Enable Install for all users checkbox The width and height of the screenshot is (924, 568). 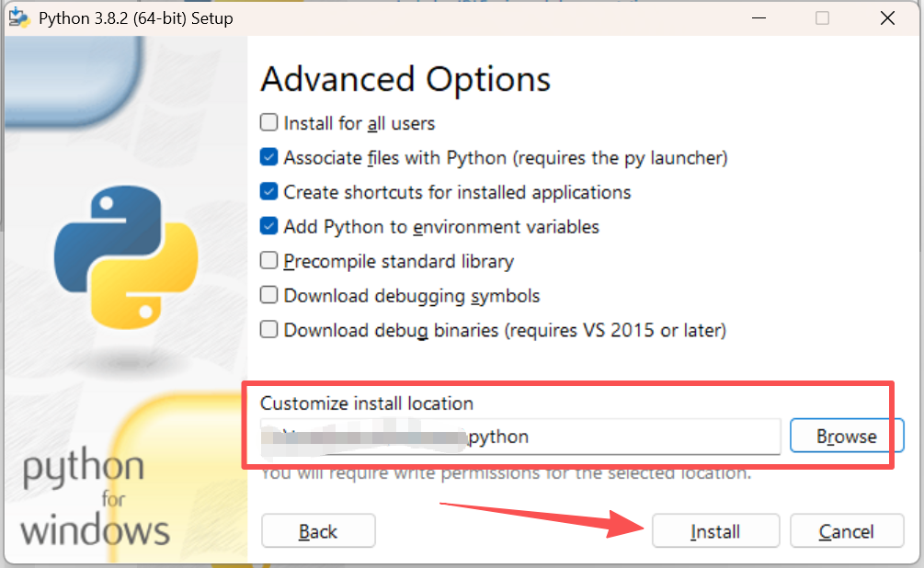pos(268,122)
